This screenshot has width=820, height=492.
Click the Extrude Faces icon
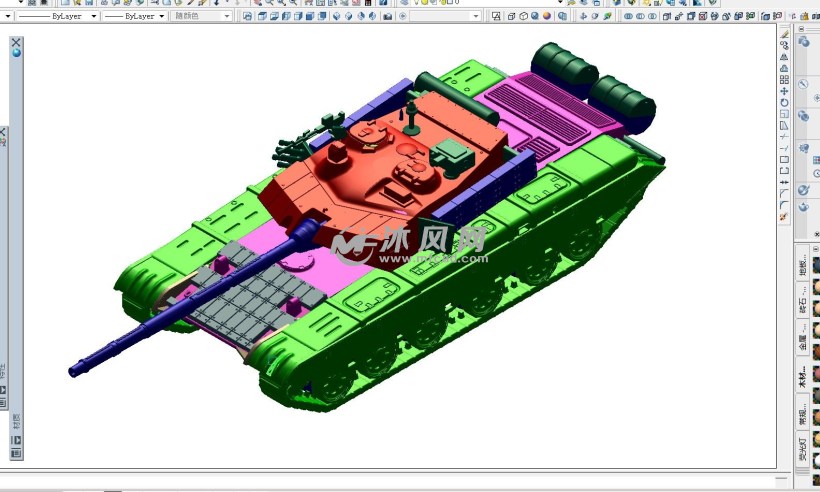(667, 16)
